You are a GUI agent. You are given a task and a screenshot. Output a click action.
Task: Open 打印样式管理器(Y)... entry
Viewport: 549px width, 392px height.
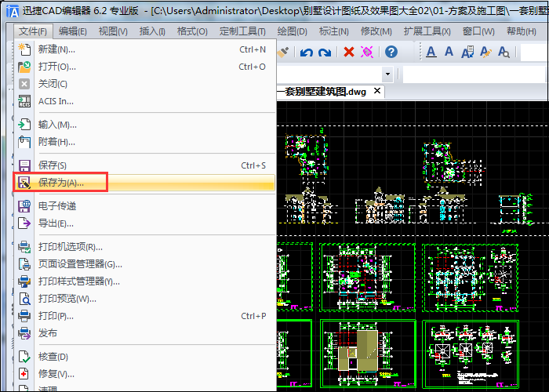[x=144, y=281]
